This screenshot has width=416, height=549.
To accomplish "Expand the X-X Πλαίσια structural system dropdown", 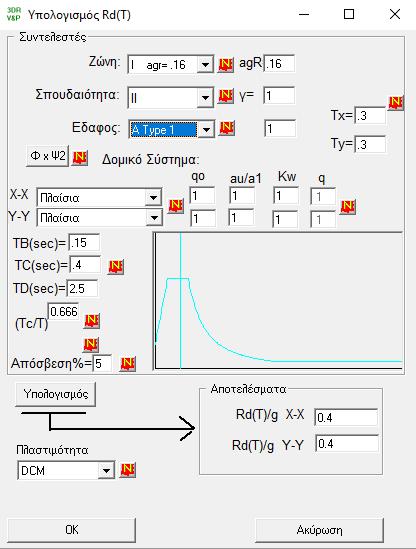I will pyautogui.click(x=153, y=198).
